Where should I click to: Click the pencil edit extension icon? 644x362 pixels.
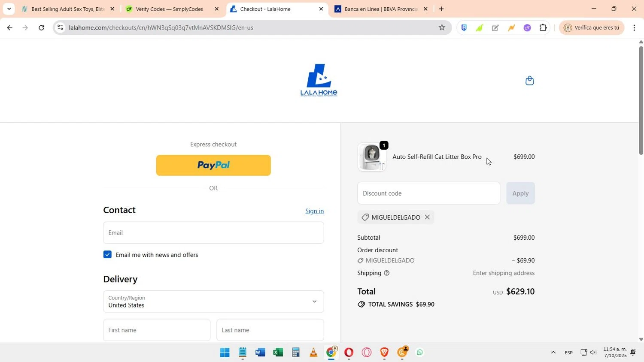495,27
